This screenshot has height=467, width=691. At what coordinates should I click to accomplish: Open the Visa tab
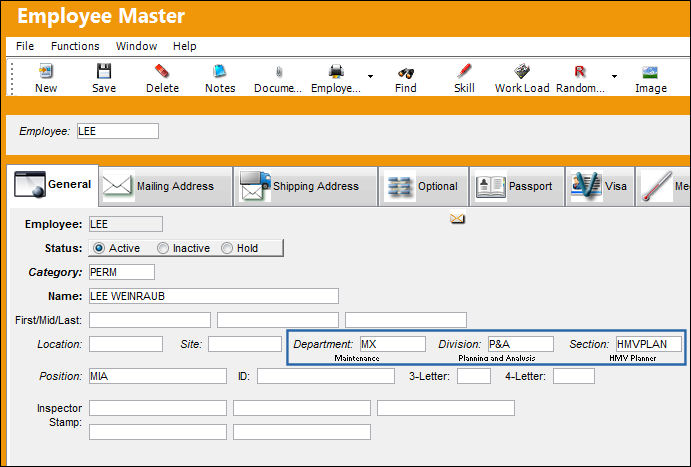600,186
